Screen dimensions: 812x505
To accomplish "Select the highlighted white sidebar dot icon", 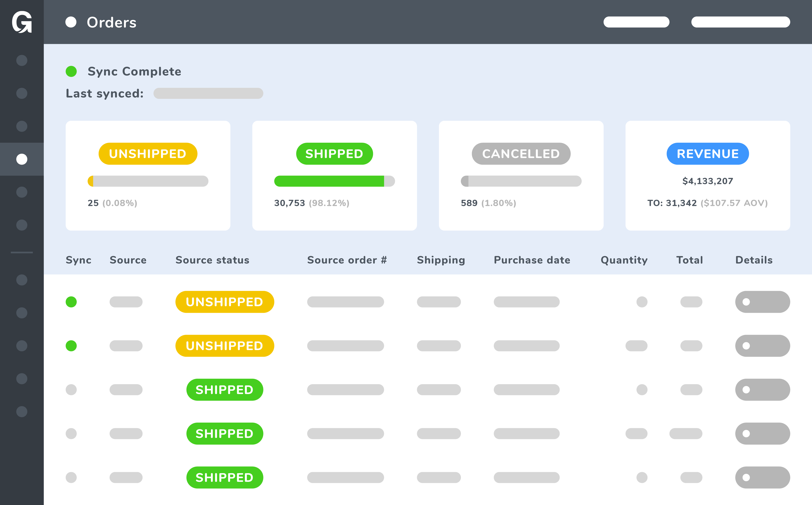I will tap(22, 159).
